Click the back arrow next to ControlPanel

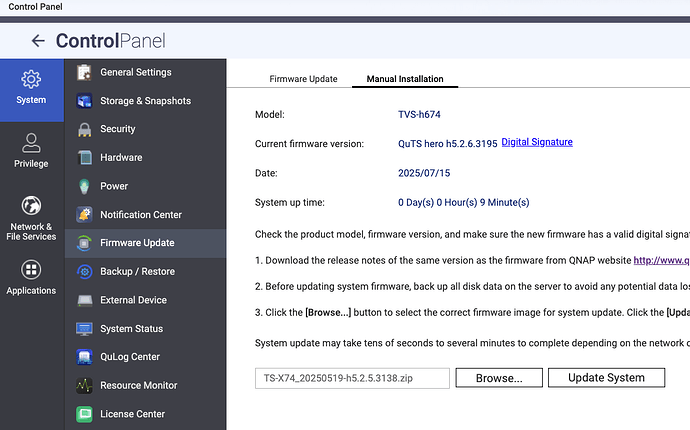pyautogui.click(x=38, y=41)
